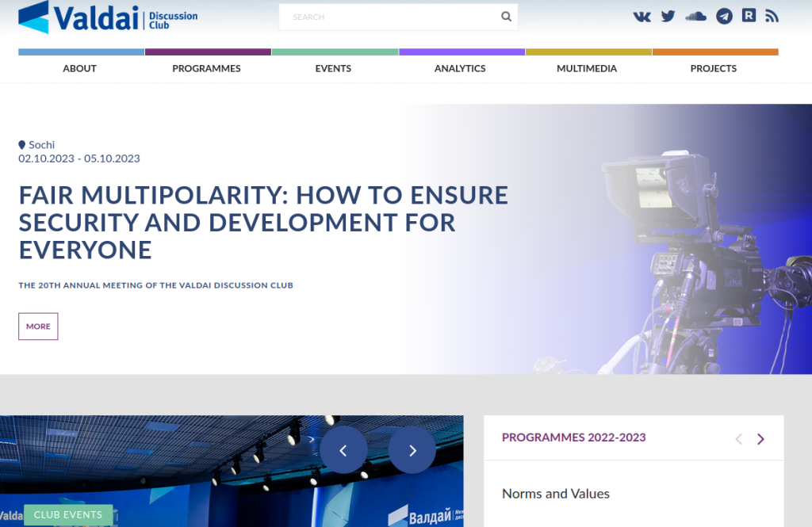The width and height of the screenshot is (812, 527).
Task: Open the Rutube icon
Action: click(749, 16)
